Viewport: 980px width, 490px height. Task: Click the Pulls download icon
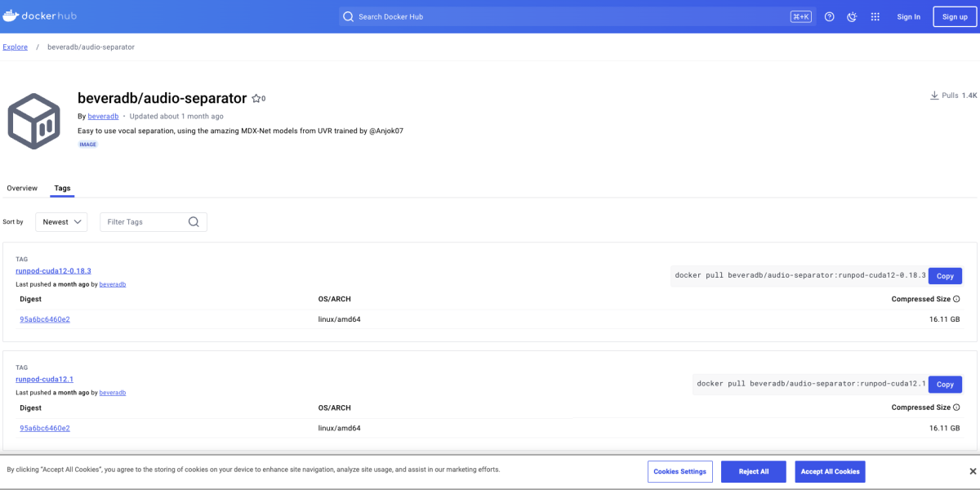pos(933,95)
